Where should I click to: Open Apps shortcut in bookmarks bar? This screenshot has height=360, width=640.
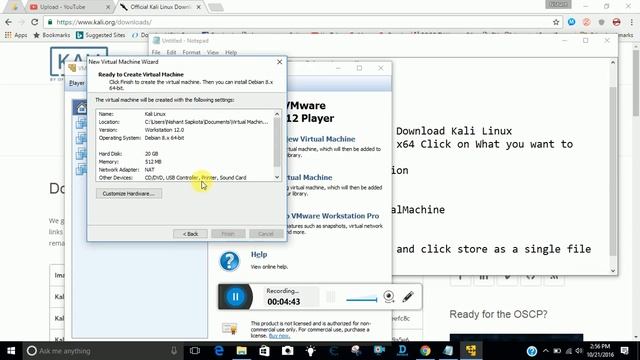tap(16, 35)
